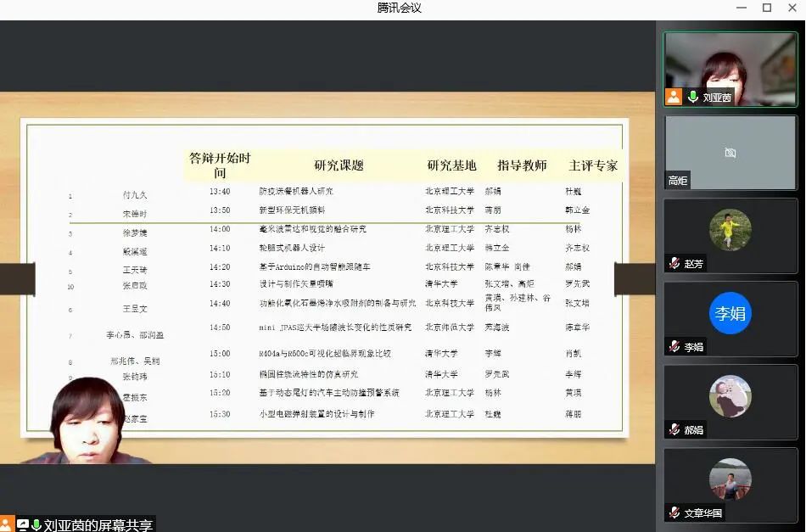Click the 研究课题 column header in the slide
This screenshot has width=806, height=532.
(339, 165)
